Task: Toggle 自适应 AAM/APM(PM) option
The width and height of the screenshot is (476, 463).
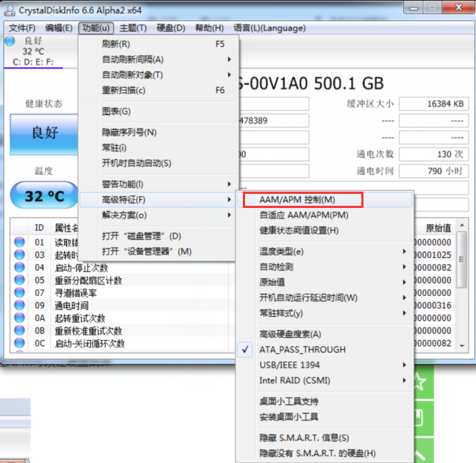Action: (324, 215)
